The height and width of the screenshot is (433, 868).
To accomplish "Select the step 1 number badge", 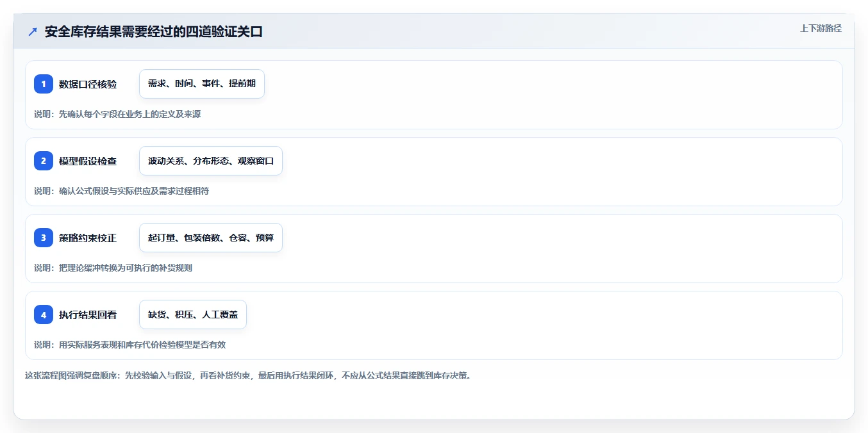I will click(x=44, y=84).
